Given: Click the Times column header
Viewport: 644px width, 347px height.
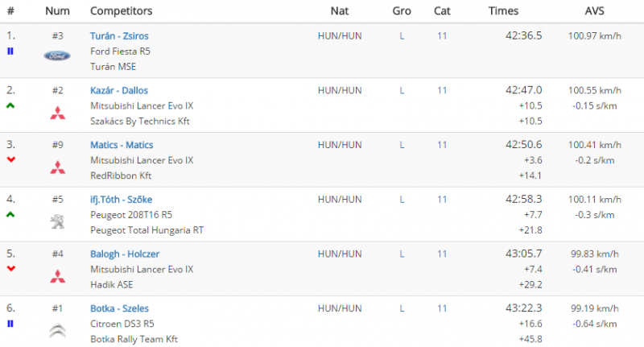Looking at the screenshot, I should click(x=503, y=11).
